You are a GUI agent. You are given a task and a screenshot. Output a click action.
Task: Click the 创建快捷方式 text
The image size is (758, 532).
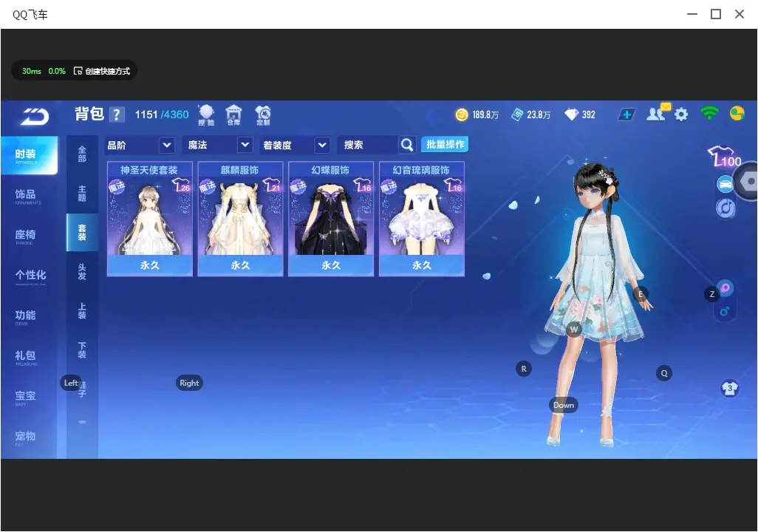[107, 71]
